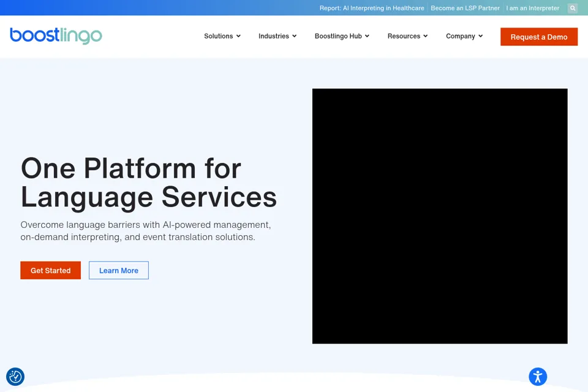This screenshot has width=588, height=392.
Task: Click the Request a Demo button
Action: click(x=539, y=37)
